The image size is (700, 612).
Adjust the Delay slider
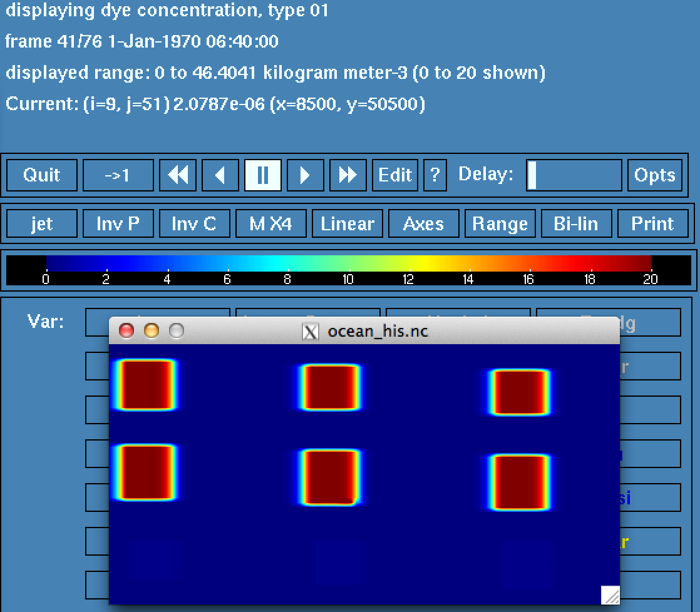(x=574, y=175)
